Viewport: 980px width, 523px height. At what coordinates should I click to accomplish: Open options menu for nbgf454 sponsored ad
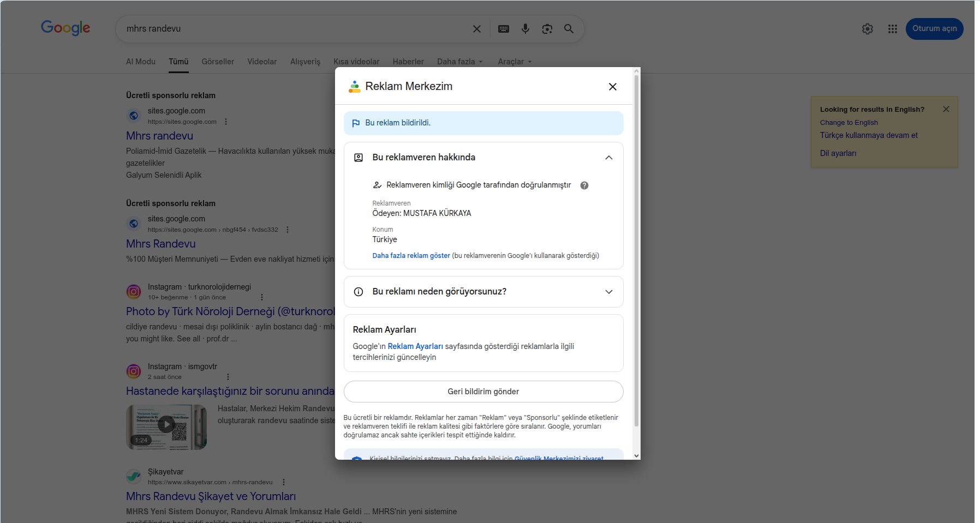pos(288,230)
